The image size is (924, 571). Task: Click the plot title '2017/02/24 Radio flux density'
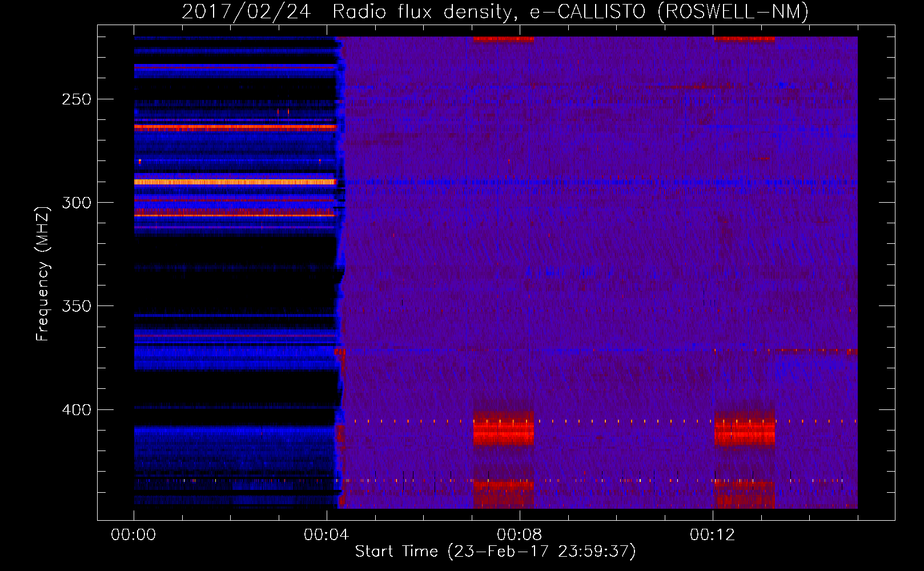(495, 11)
